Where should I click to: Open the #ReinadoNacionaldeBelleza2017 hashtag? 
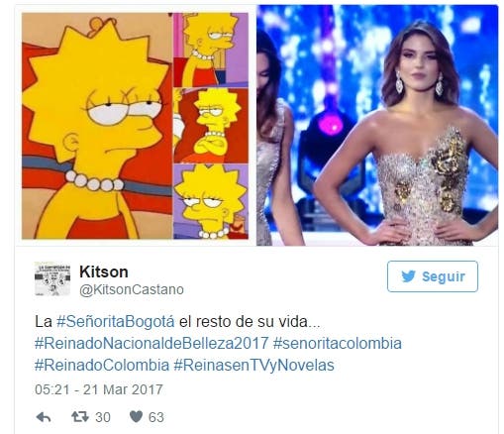[151, 344]
